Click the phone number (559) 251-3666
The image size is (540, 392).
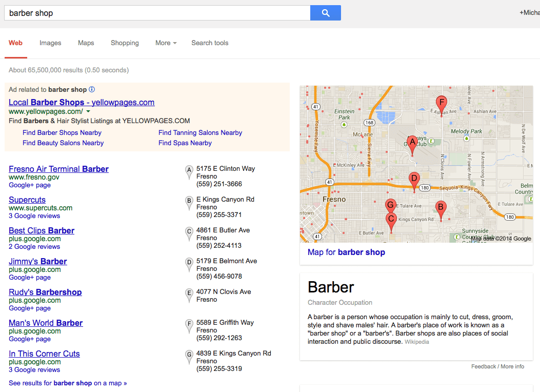pyautogui.click(x=219, y=184)
